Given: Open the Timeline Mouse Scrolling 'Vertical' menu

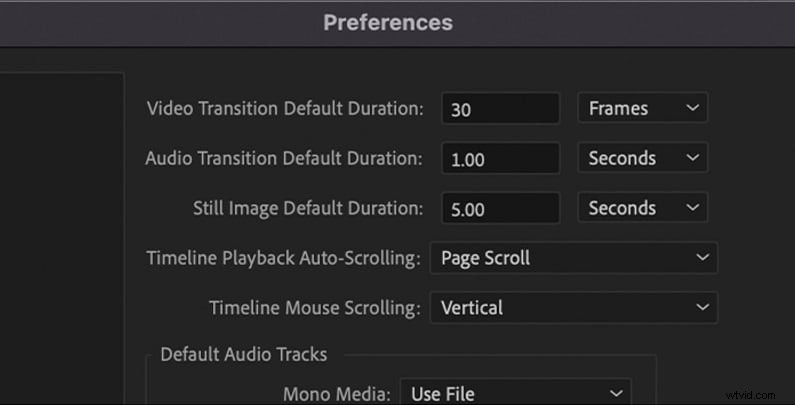Looking at the screenshot, I should [x=573, y=308].
